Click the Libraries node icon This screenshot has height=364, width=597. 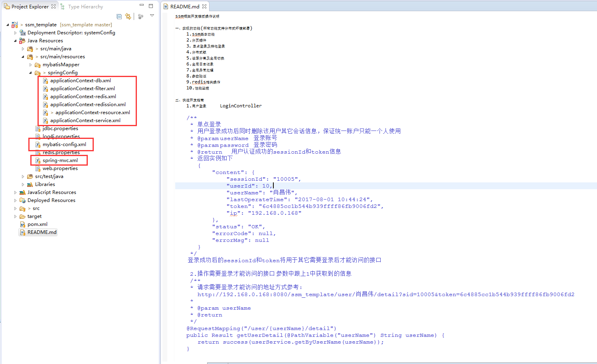[x=30, y=184]
